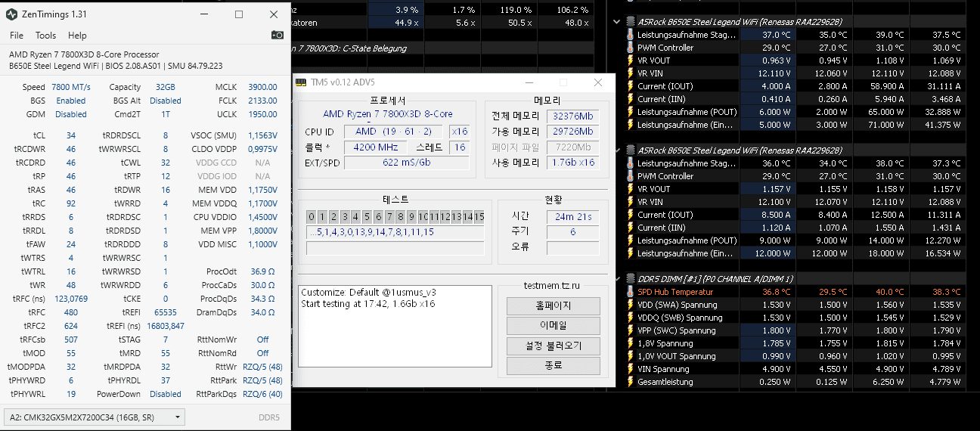Viewport: 980px width, 431px height.
Task: Click the tREFI value 65535
Action: (165, 312)
